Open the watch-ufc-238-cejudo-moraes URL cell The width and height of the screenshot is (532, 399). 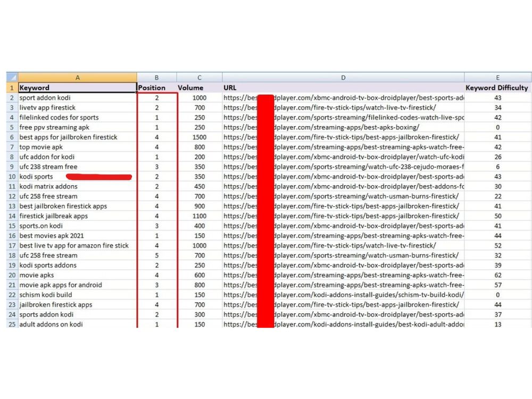[343, 167]
